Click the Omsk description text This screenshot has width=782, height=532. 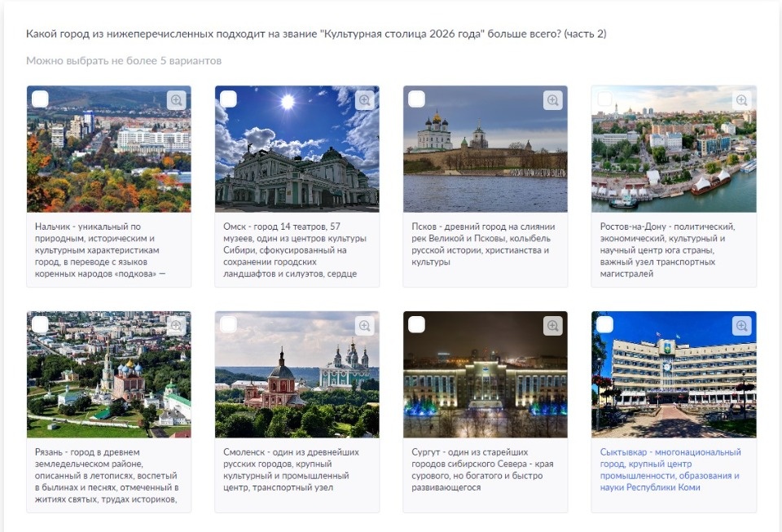point(297,249)
